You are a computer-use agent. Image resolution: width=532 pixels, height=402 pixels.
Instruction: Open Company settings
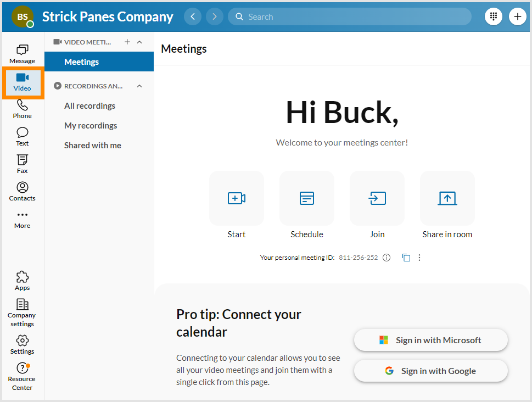click(22, 312)
